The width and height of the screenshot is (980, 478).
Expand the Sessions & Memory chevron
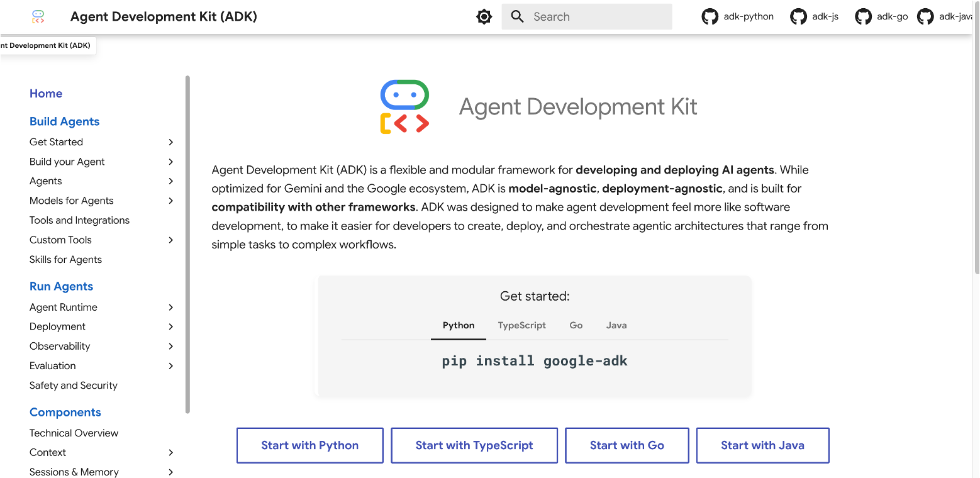tap(170, 472)
